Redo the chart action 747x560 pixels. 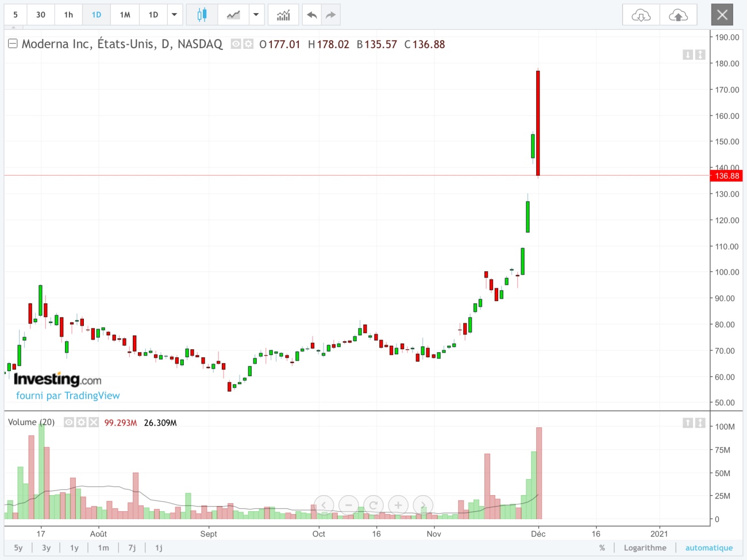[x=330, y=15]
